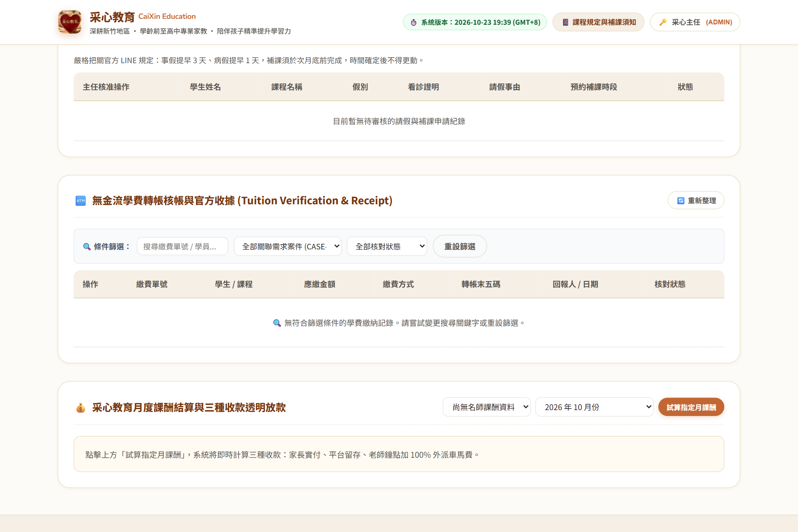The width and height of the screenshot is (798, 532).
Task: Click the 采心教育月度課酬結算與三種收款透明放款 heading
Action: (x=189, y=408)
